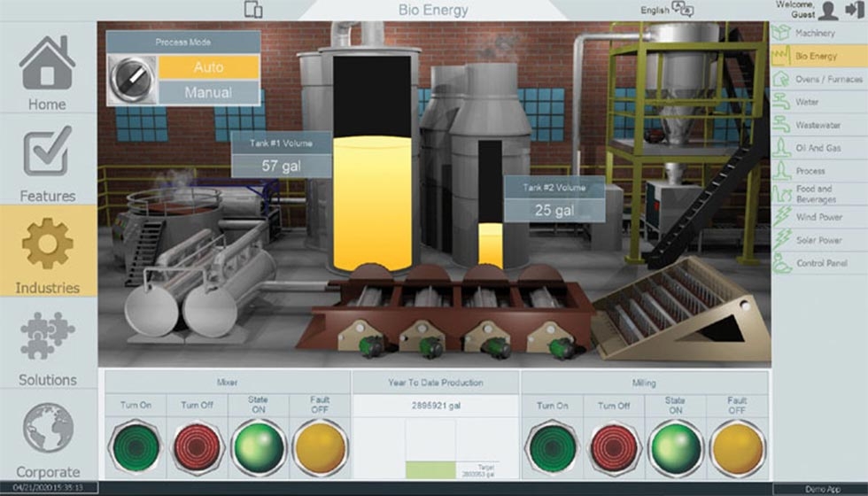Open Tank #2 Volume readout

[554, 199]
